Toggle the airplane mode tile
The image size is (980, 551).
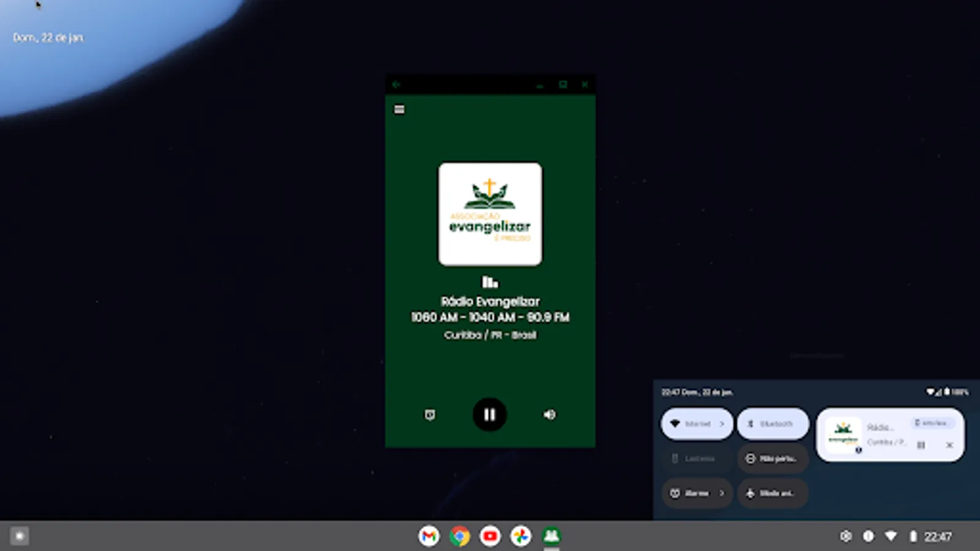pos(773,493)
